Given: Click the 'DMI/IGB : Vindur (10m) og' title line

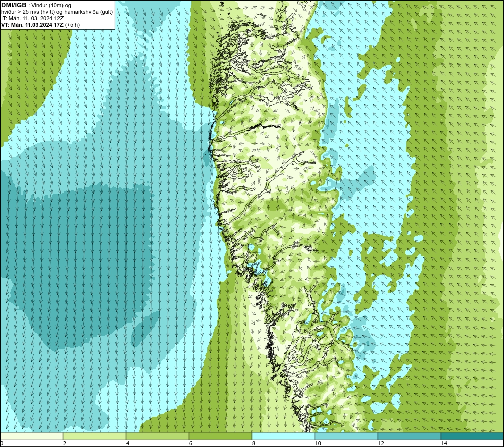Looking at the screenshot, I should click(x=36, y=5).
